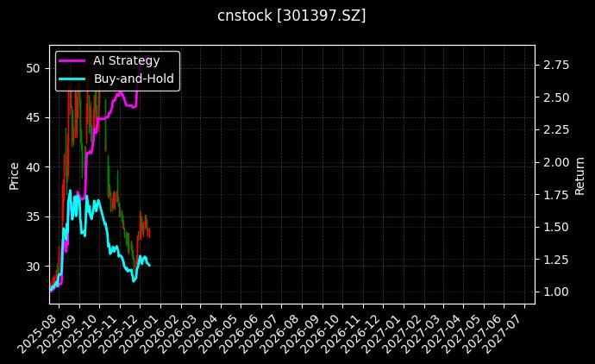The width and height of the screenshot is (595, 364).
Task: Click the magenta AI Strategy legend line
Action: (72, 60)
